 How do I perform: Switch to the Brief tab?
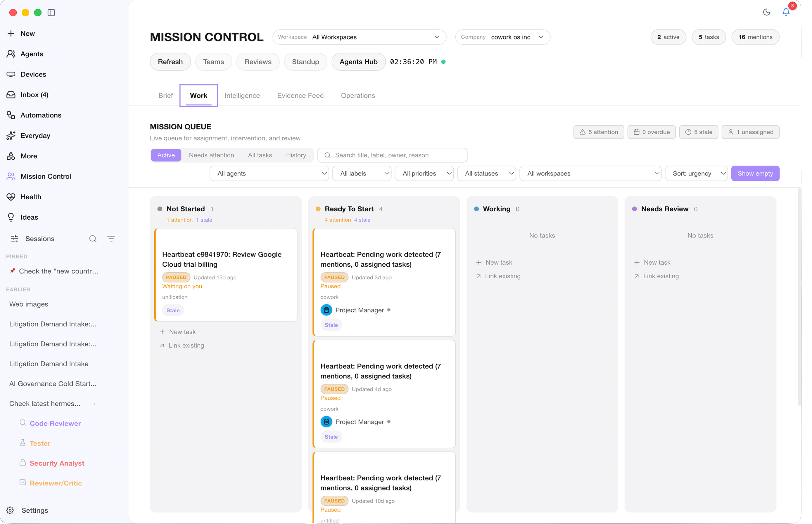point(165,96)
